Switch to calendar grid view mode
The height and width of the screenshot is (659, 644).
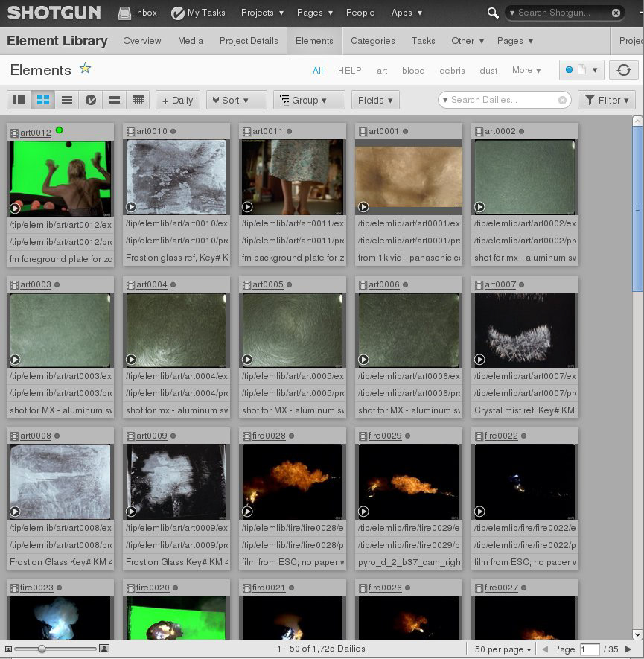click(138, 100)
